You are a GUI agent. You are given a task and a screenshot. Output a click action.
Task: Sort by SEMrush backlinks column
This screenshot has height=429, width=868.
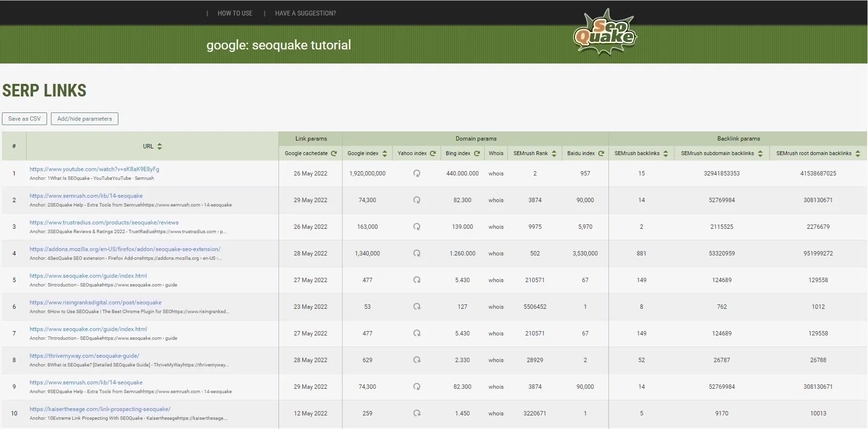(666, 154)
